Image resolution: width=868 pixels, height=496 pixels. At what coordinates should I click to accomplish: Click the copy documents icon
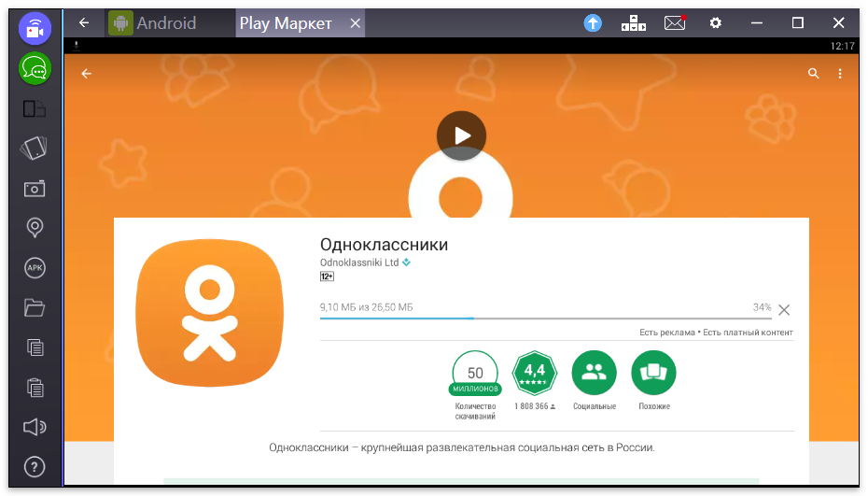tap(35, 347)
